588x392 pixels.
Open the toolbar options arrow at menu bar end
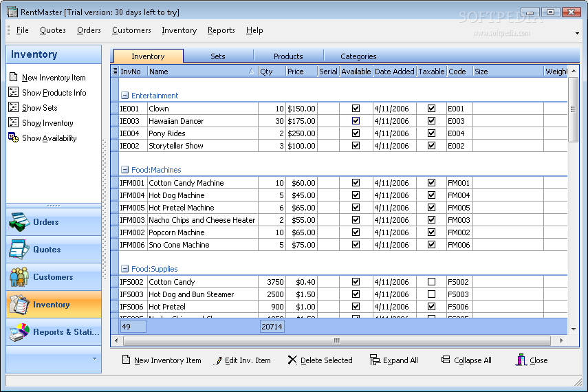(577, 34)
